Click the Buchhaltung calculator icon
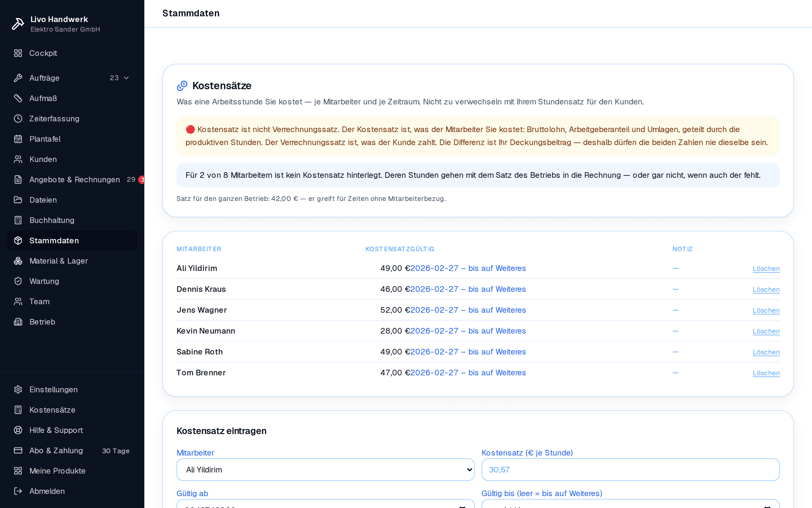Screen dimensions: 812x508 (18, 220)
